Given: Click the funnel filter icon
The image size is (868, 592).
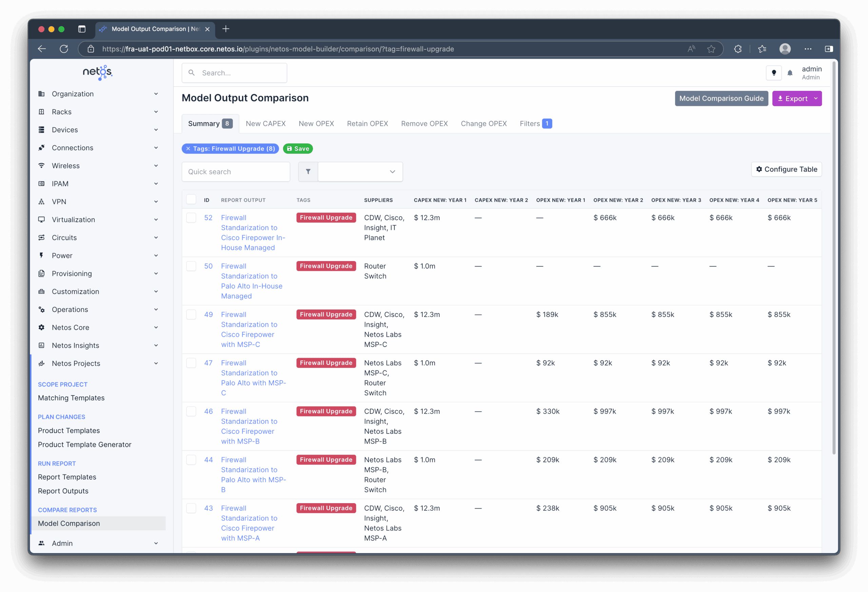Looking at the screenshot, I should coord(308,172).
